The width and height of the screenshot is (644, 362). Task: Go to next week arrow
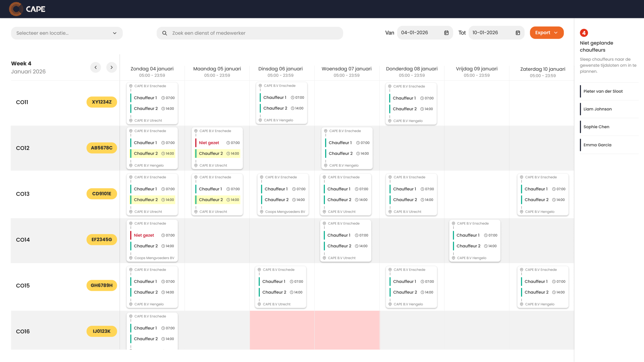tap(111, 67)
